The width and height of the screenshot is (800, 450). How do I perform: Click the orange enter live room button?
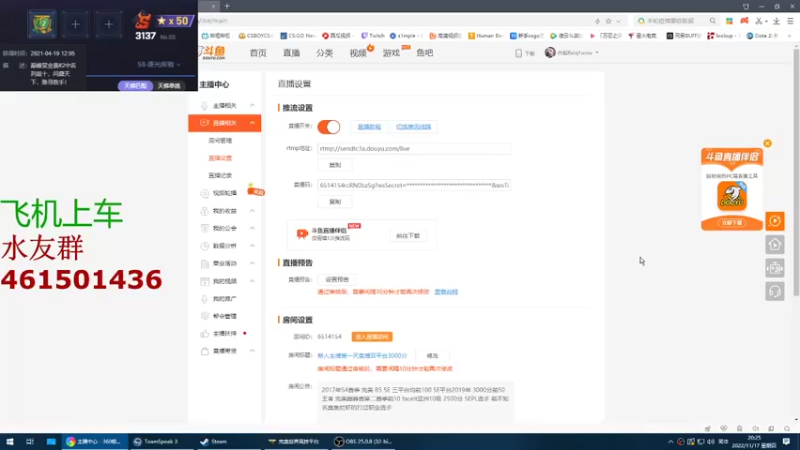pyautogui.click(x=372, y=337)
